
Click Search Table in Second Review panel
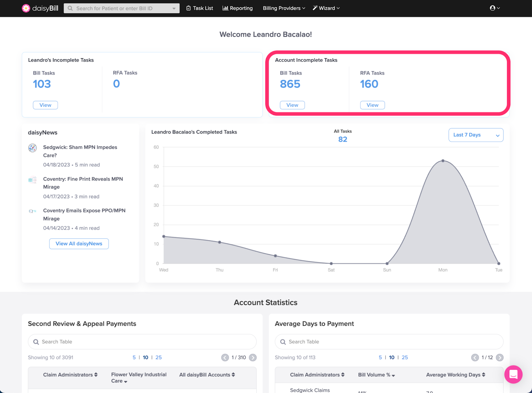point(142,342)
